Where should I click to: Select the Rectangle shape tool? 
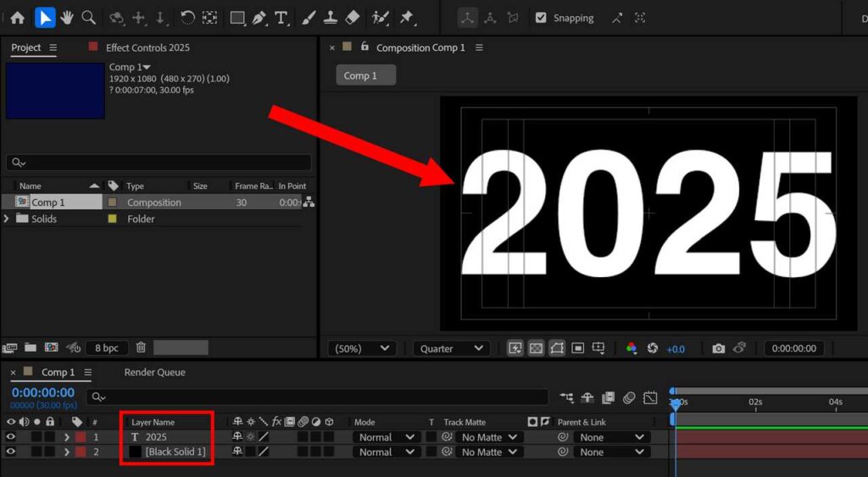click(x=237, y=19)
